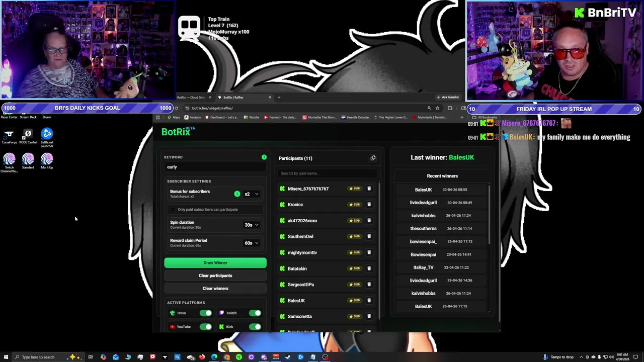Open the browser zoom magnifier icon
The image size is (644, 362).
[429, 108]
